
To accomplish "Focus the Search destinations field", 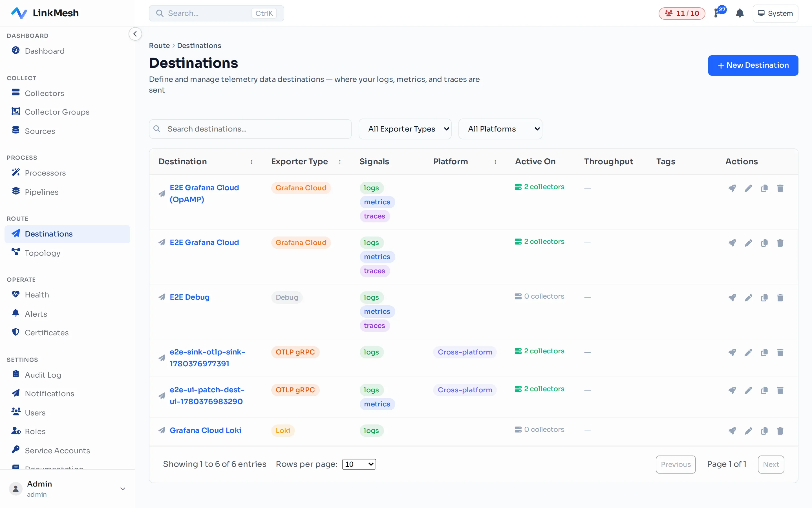I will (250, 129).
